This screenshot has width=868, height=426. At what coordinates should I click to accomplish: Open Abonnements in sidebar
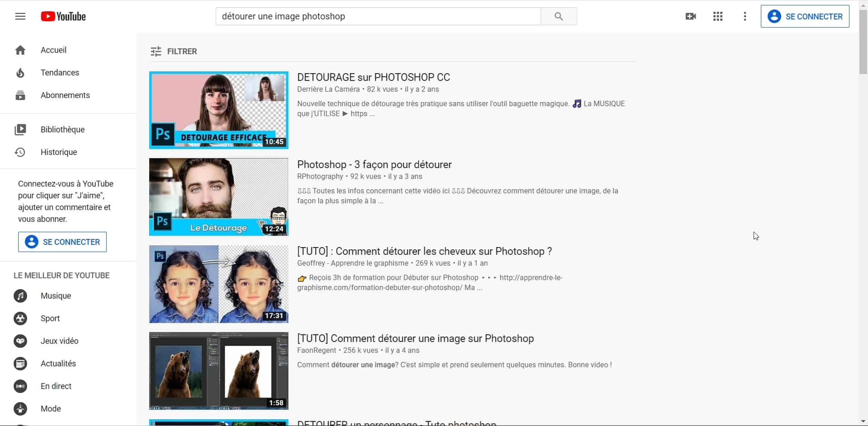[x=65, y=95]
